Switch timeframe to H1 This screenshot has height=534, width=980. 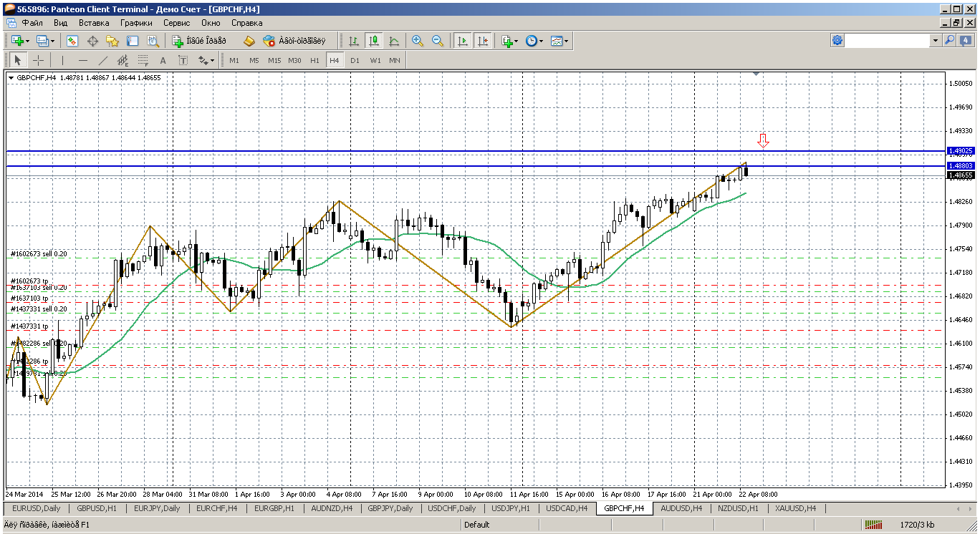coord(314,60)
